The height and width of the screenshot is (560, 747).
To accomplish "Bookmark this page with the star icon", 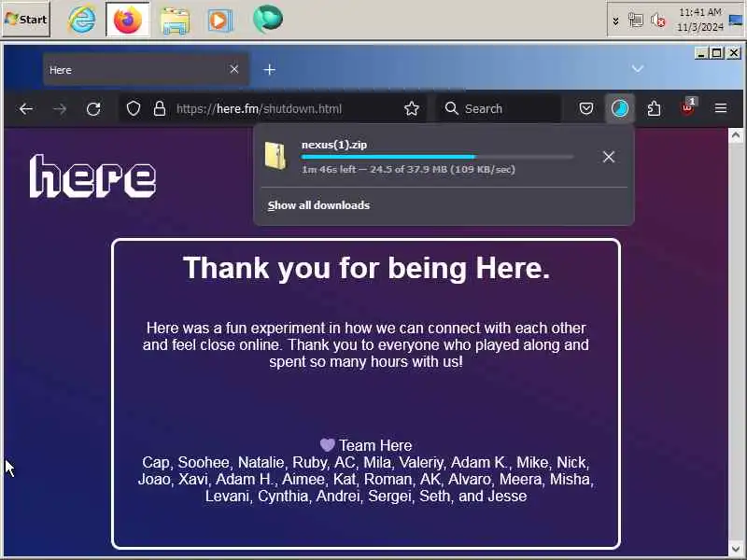I will [412, 109].
